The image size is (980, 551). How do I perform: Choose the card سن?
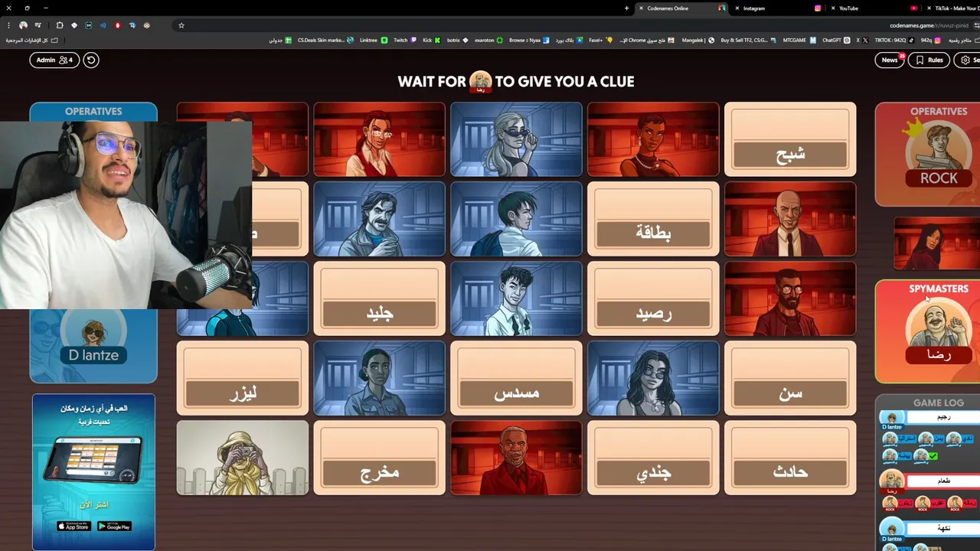[790, 378]
